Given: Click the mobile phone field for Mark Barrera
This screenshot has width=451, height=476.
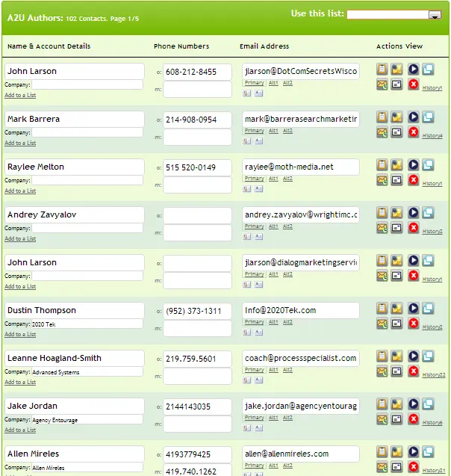Looking at the screenshot, I should (197, 137).
